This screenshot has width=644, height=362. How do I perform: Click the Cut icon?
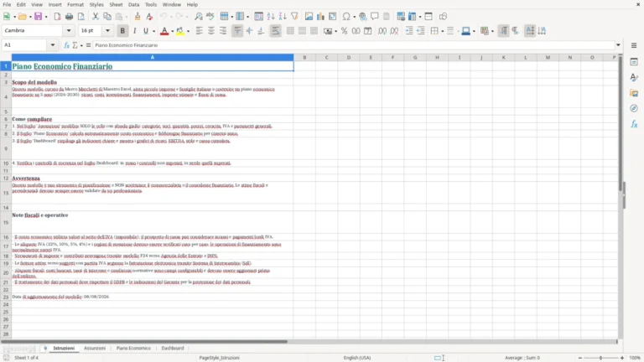[x=96, y=17]
